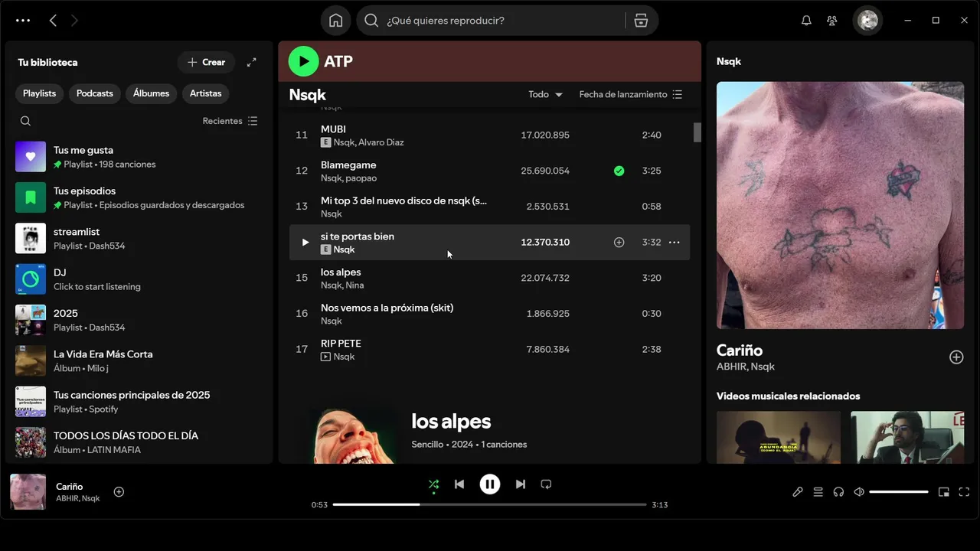
Task: Add si te portas bien to Liked Songs
Action: (619, 243)
